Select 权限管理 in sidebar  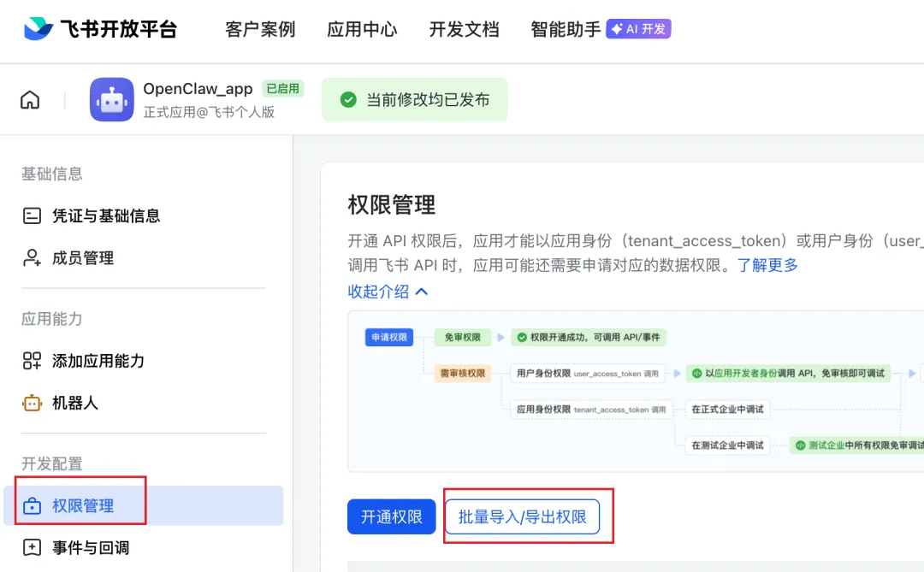coord(143,505)
